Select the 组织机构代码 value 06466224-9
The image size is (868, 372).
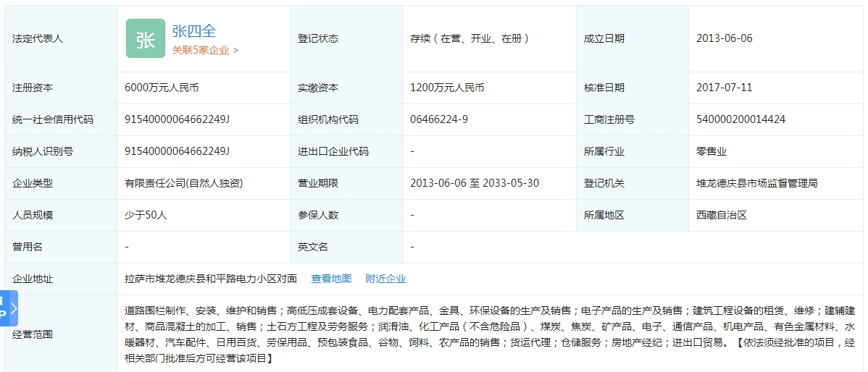[438, 119]
